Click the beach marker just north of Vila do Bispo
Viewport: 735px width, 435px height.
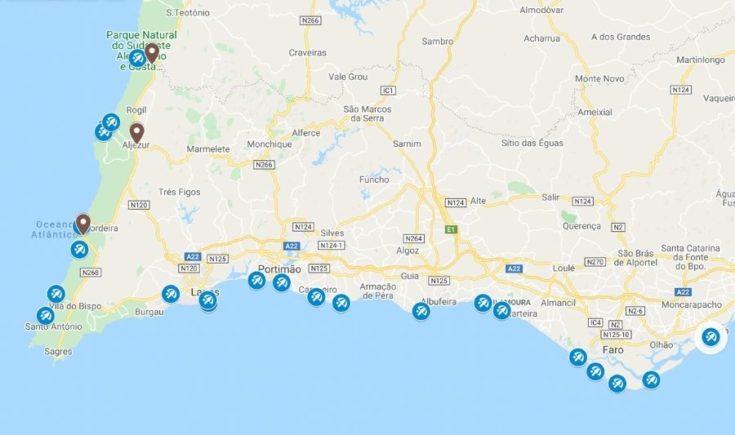56,294
